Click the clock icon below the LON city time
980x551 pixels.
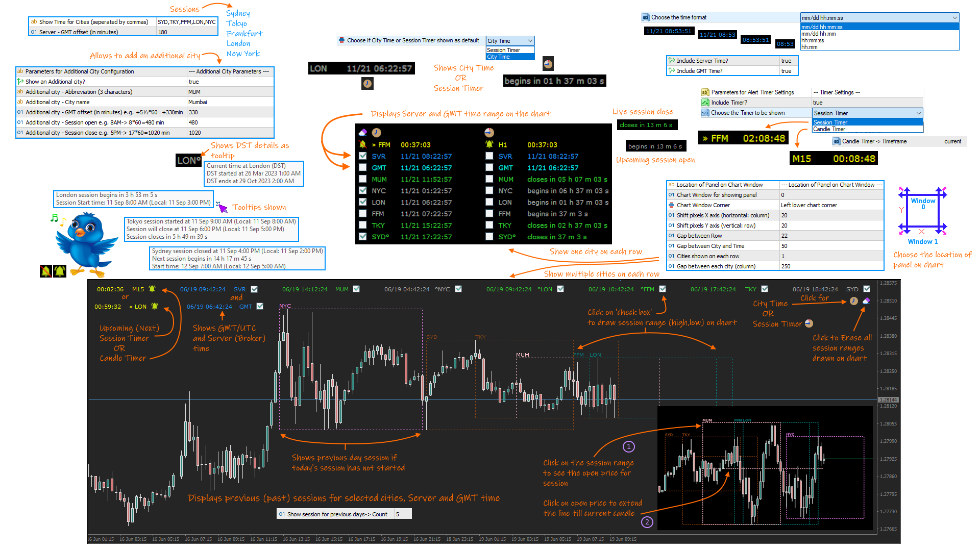tap(367, 84)
